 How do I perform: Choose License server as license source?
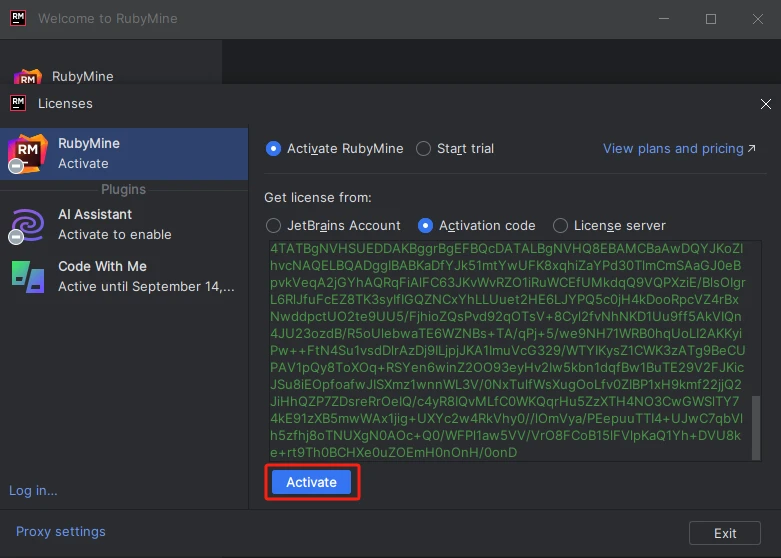coord(561,226)
